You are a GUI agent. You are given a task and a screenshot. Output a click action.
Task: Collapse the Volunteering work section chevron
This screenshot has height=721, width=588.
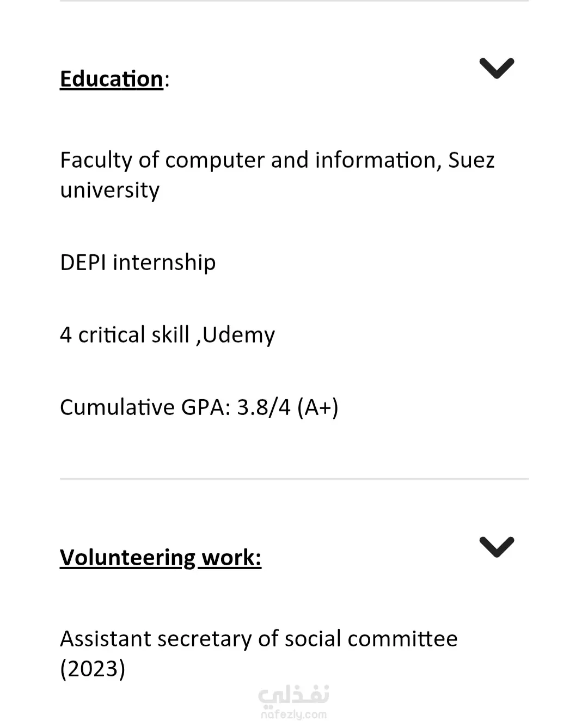(x=497, y=547)
